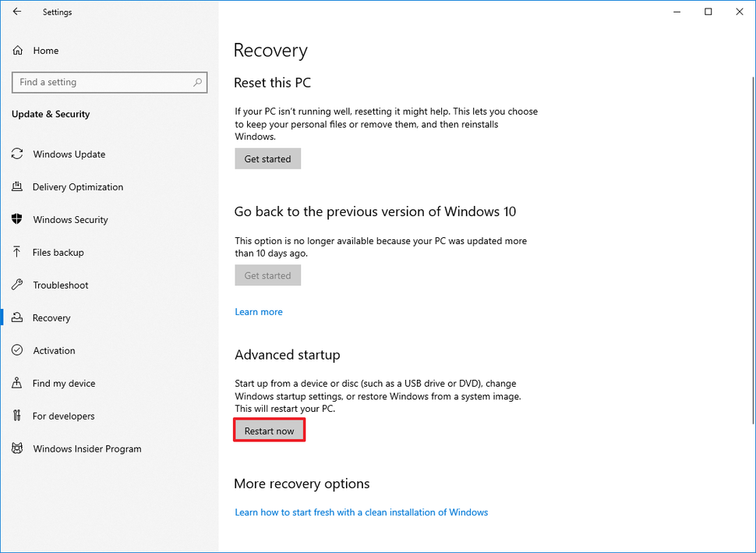756x553 pixels.
Task: Open Delivery Optimization from the sidebar
Action: [x=17, y=186]
